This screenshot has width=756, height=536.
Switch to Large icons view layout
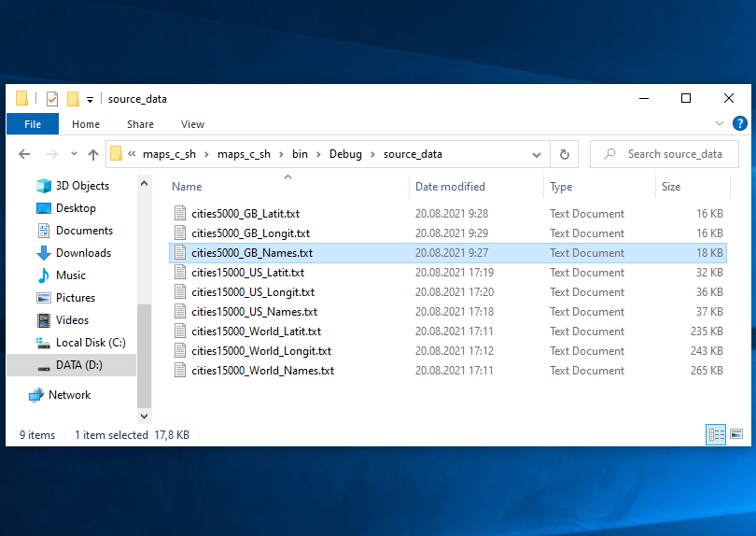(736, 434)
